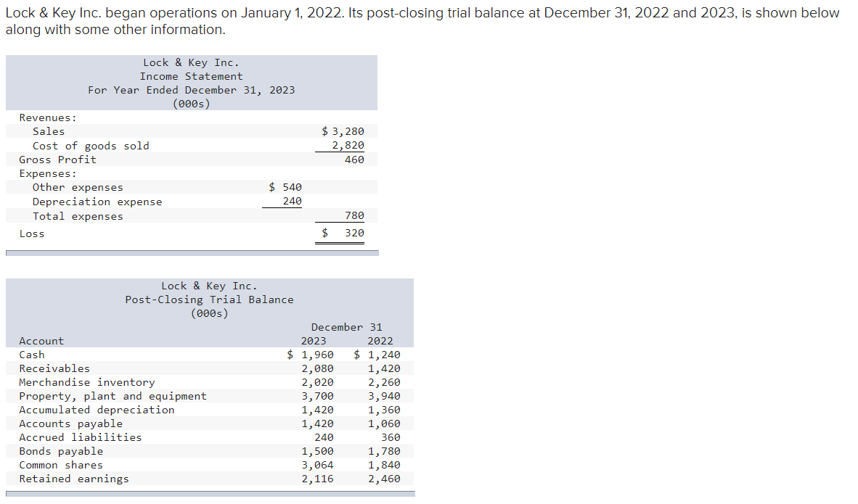
Task: Click the 'Other expenses' label
Action: tap(78, 188)
